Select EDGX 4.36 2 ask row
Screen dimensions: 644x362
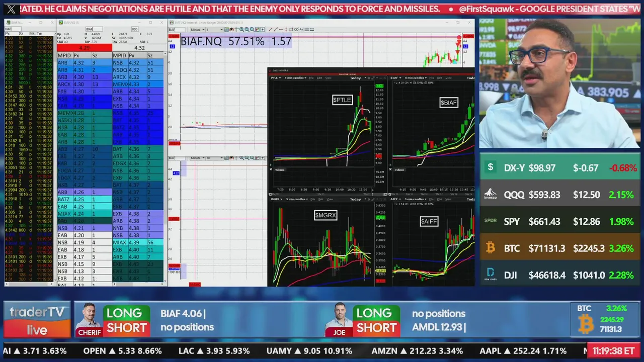138,163
